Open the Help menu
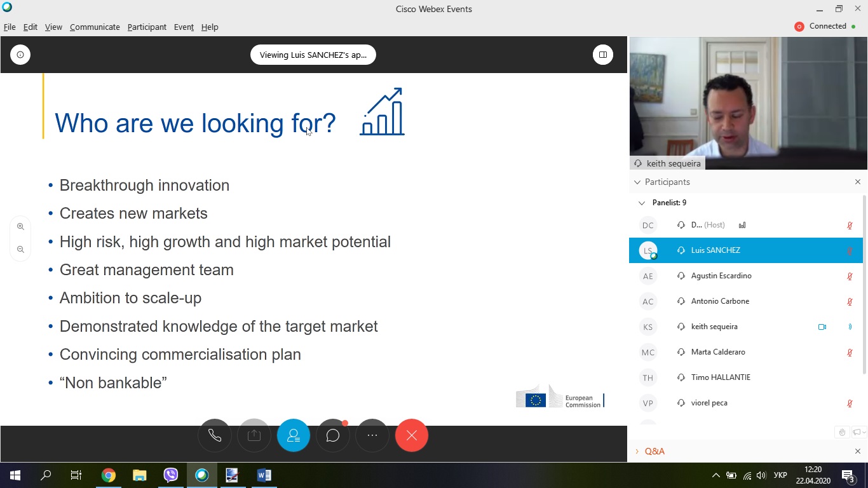Screen dimensions: 868x488 (210, 27)
